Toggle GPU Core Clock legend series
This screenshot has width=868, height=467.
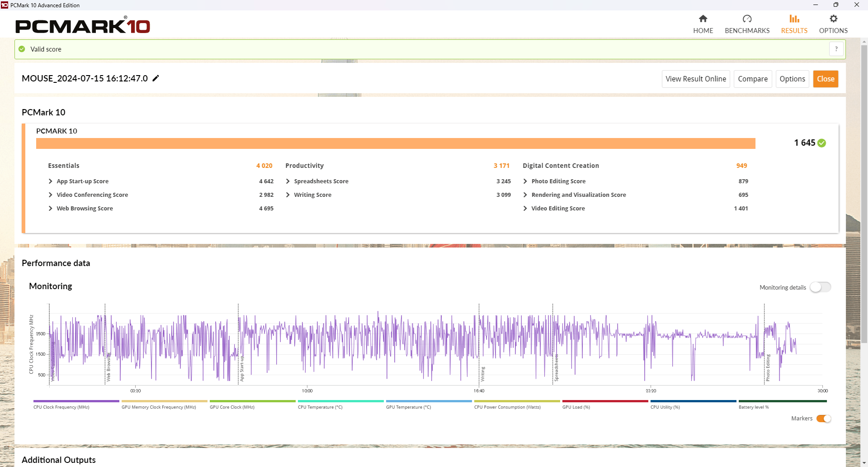252,404
